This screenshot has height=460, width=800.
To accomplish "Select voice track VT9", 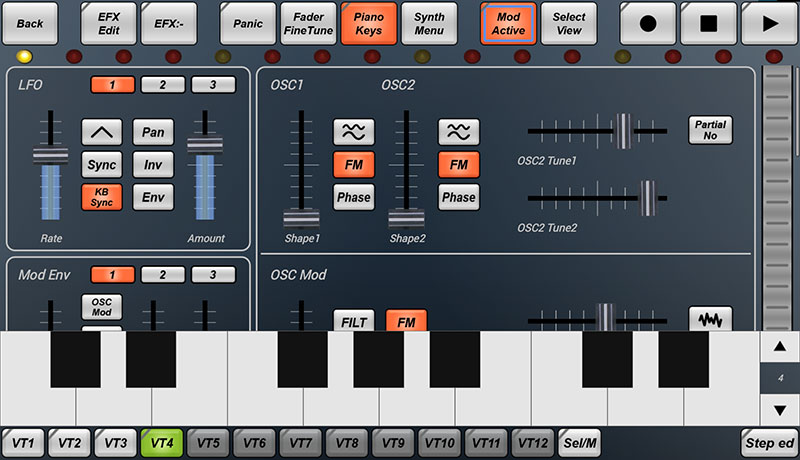I will coord(393,443).
